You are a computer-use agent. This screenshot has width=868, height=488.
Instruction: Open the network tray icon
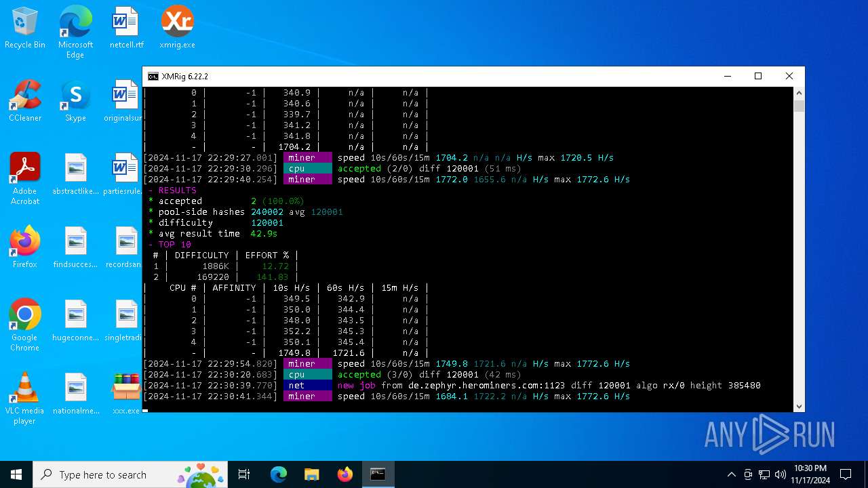pos(764,474)
